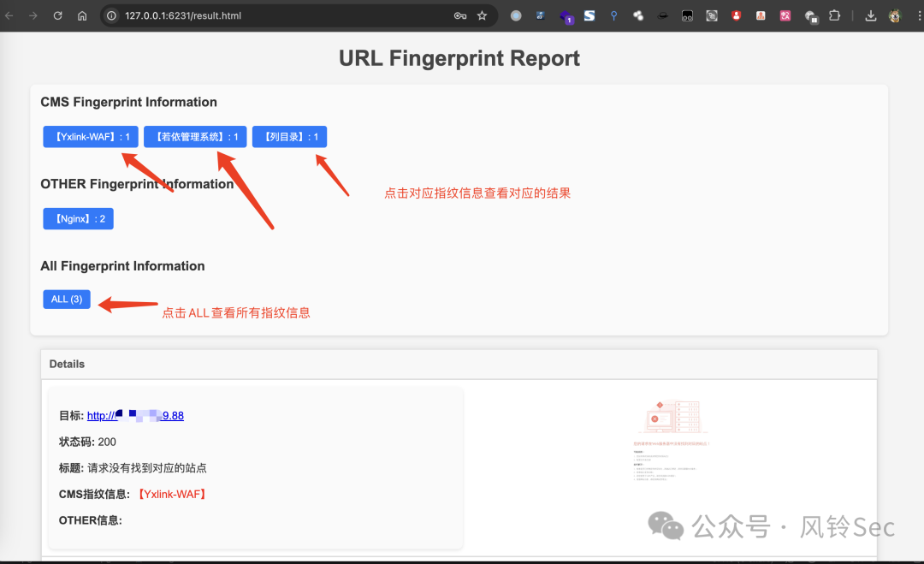The height and width of the screenshot is (564, 924).
Task: Open the browser profile avatar
Action: coord(895,15)
